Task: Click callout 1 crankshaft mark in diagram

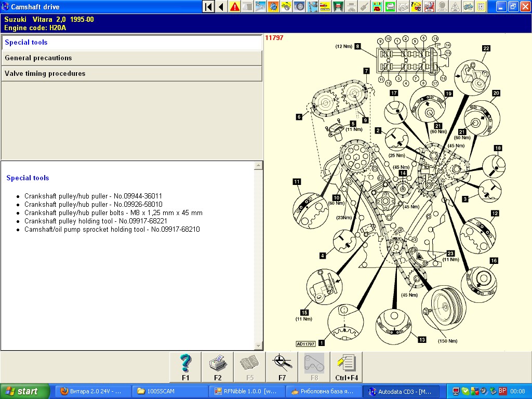Action: point(322,343)
